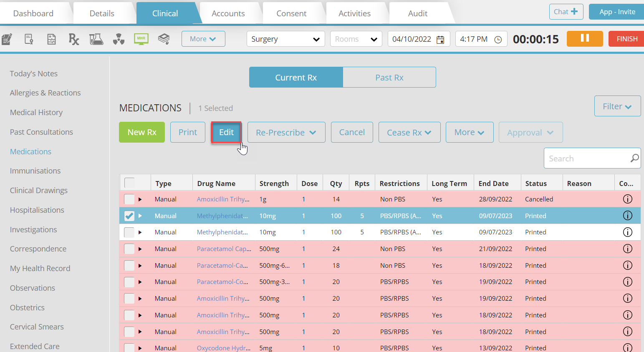The width and height of the screenshot is (644, 352).
Task: Open the Approval dropdown
Action: point(530,132)
